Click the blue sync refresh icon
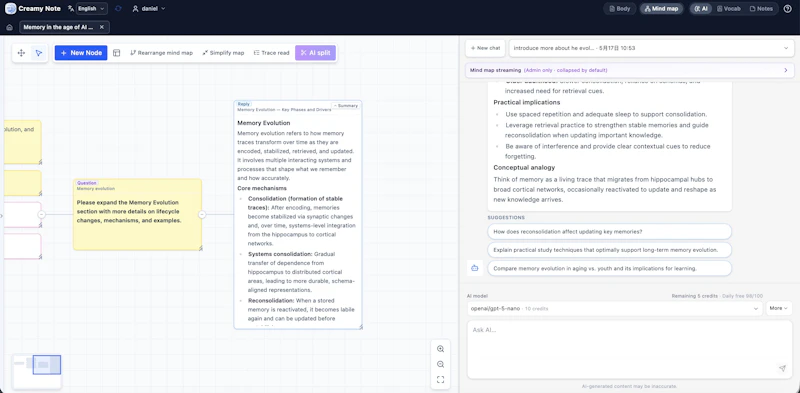The image size is (800, 393). point(118,9)
